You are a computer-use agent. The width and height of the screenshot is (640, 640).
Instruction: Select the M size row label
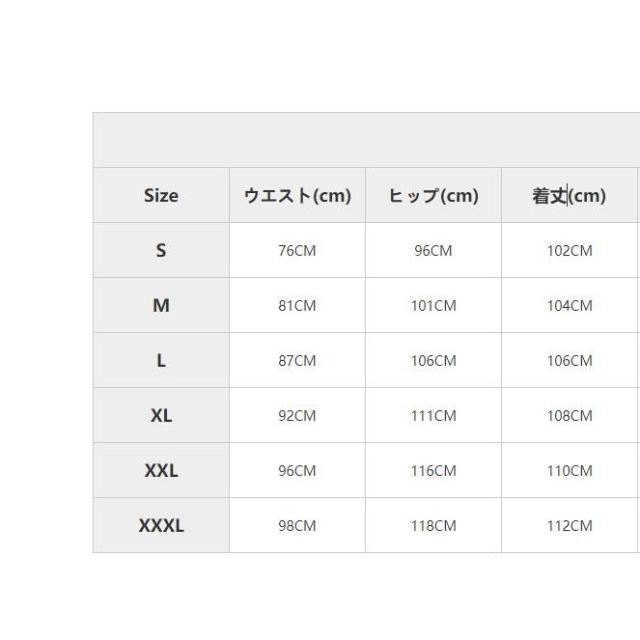(161, 306)
